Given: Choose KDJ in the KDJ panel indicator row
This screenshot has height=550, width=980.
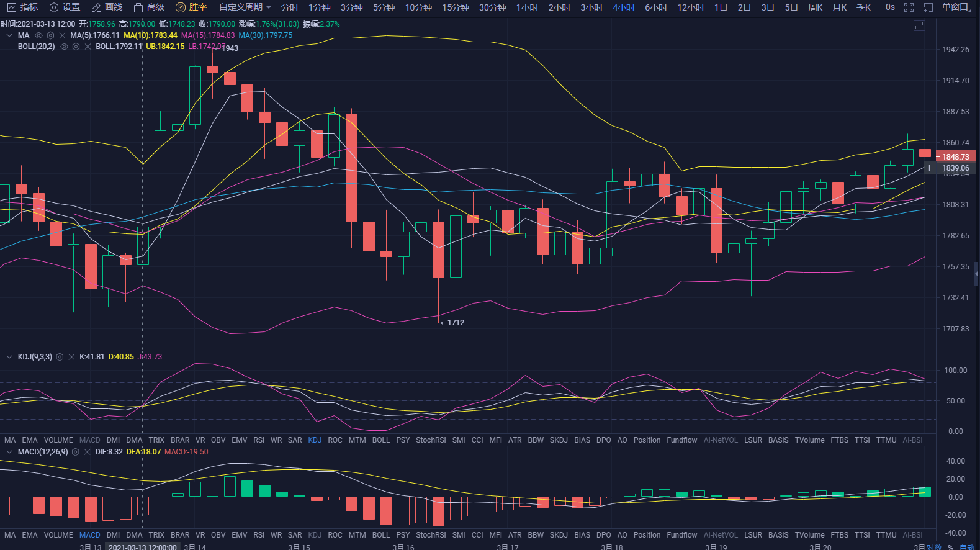Looking at the screenshot, I should [315, 440].
